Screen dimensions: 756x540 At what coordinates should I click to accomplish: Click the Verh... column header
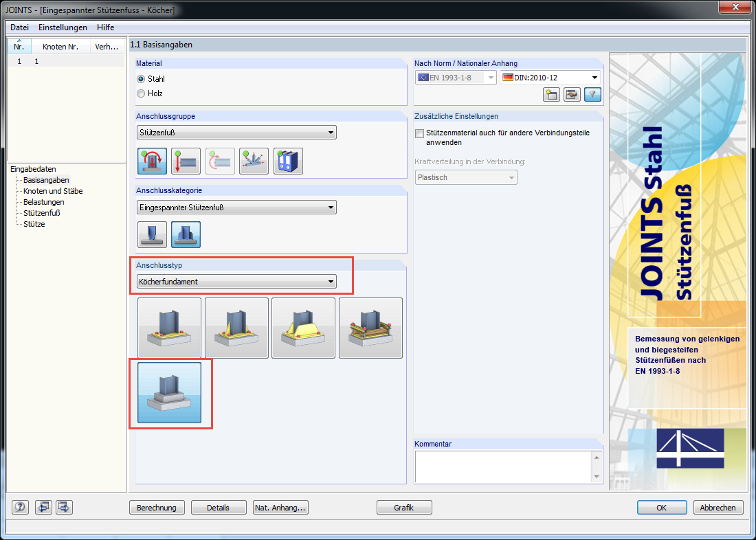click(107, 46)
